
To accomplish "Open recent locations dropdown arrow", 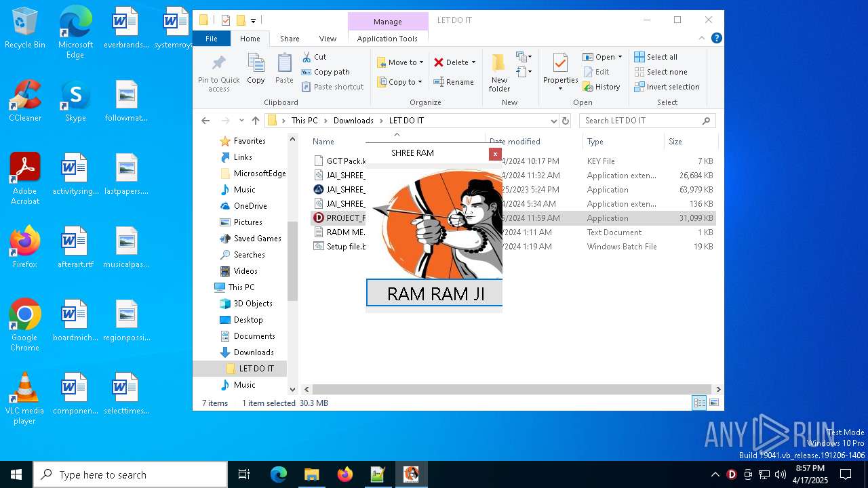I will tap(241, 121).
